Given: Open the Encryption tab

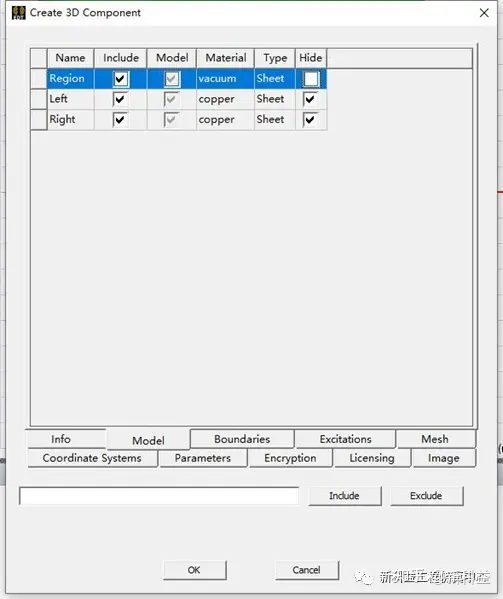Looking at the screenshot, I should pos(290,458).
